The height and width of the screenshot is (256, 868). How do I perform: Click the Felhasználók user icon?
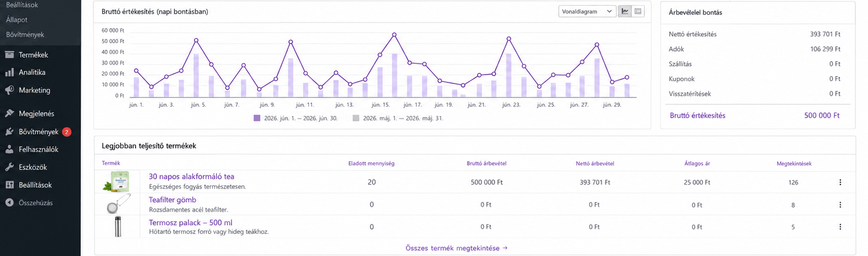pos(9,149)
